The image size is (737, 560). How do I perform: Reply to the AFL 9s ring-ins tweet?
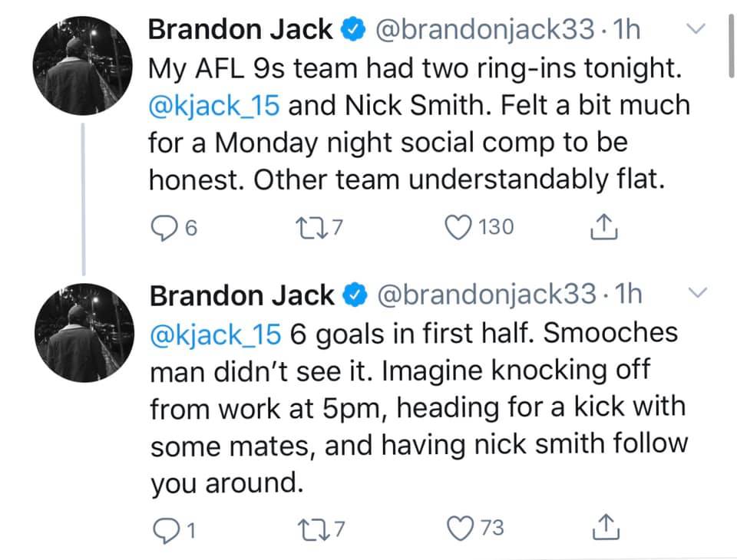coord(163,228)
